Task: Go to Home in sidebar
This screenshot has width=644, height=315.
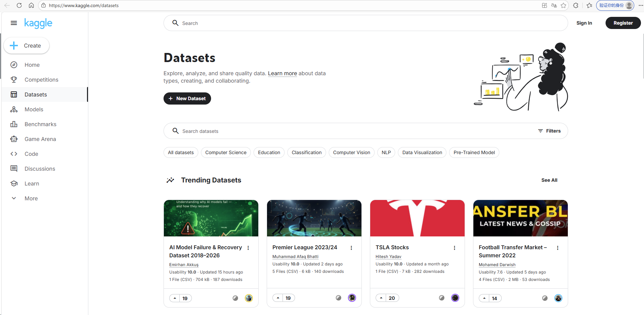Action: (x=32, y=65)
